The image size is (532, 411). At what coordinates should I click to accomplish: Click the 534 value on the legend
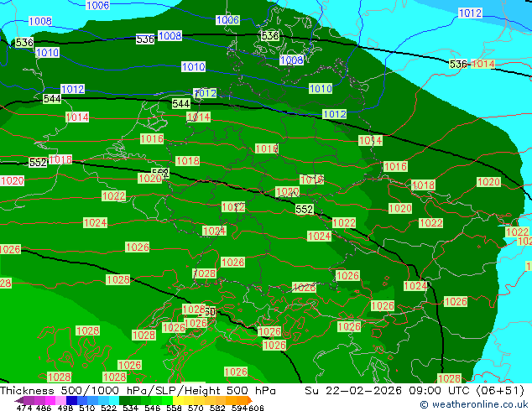pyautogui.click(x=130, y=408)
